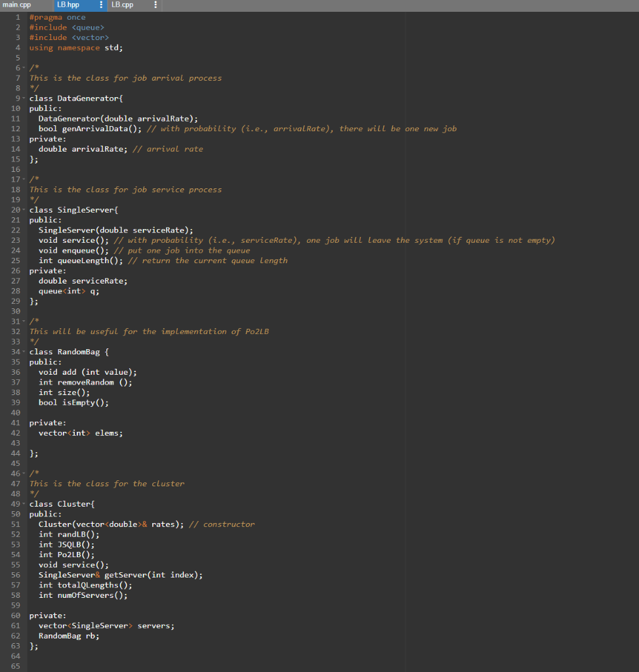Collapse the SingleServer class block
This screenshot has height=672, width=639.
pyautogui.click(x=24, y=209)
